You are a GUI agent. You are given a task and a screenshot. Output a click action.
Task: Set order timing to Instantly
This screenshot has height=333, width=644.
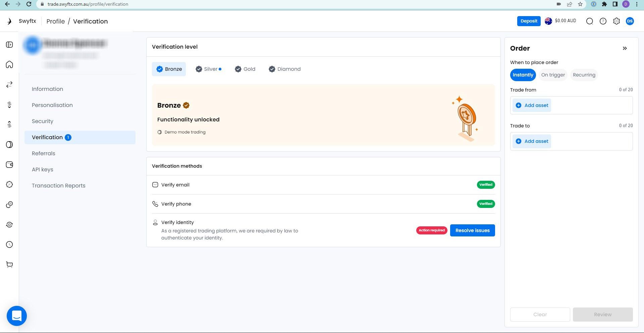coord(523,75)
